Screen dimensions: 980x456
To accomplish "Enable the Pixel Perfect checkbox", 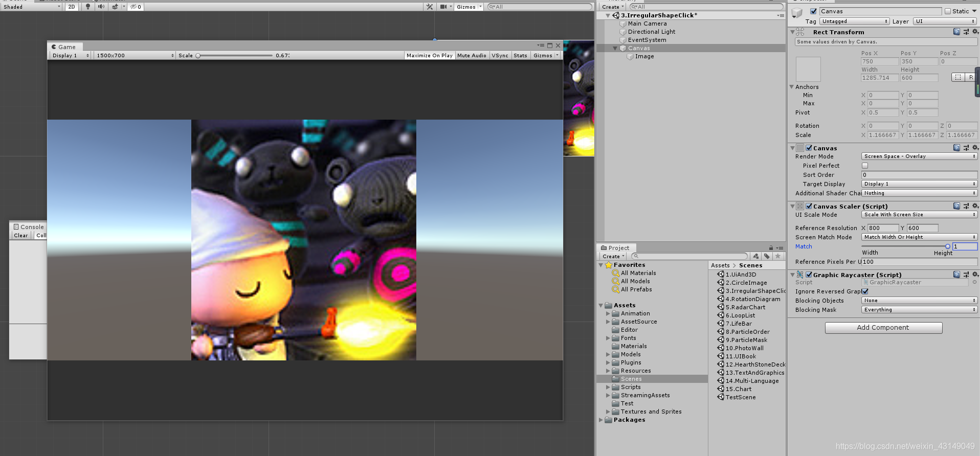I will (865, 166).
